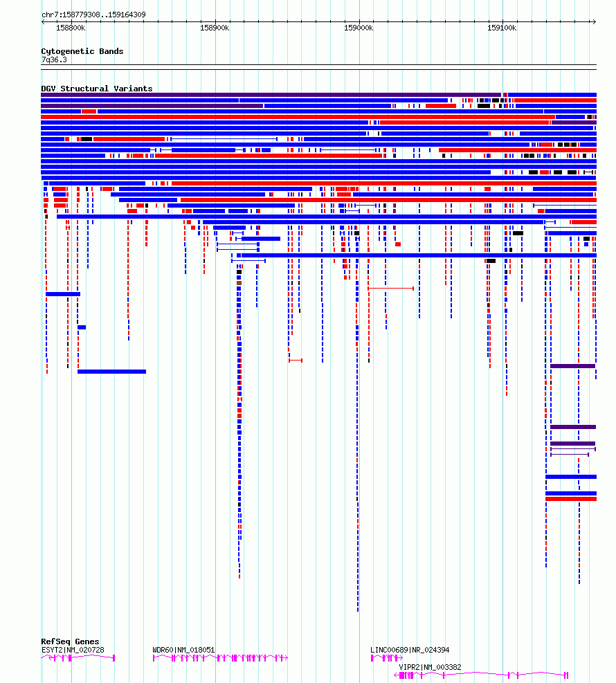Click the 158900k ruler label
The height and width of the screenshot is (683, 616).
click(x=215, y=28)
